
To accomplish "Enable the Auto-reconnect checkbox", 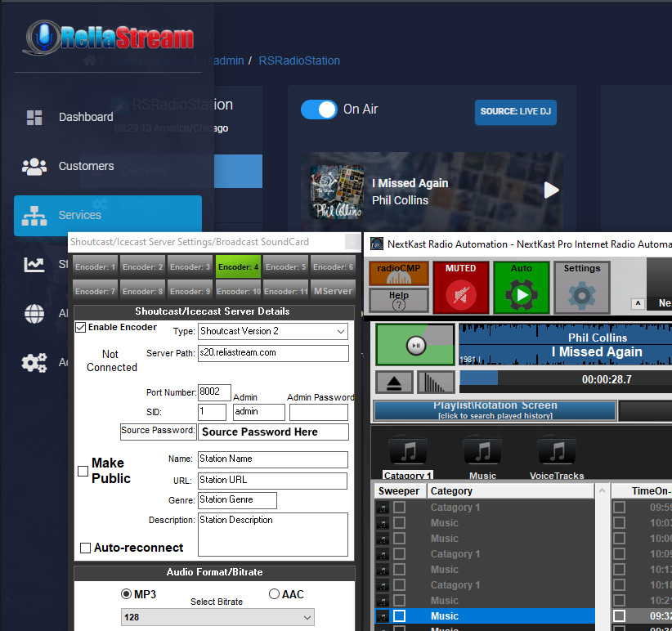I will click(85, 548).
